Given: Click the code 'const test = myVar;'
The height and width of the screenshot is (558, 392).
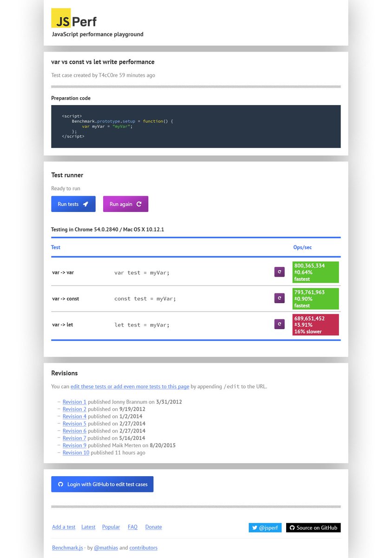Looking at the screenshot, I should point(145,299).
